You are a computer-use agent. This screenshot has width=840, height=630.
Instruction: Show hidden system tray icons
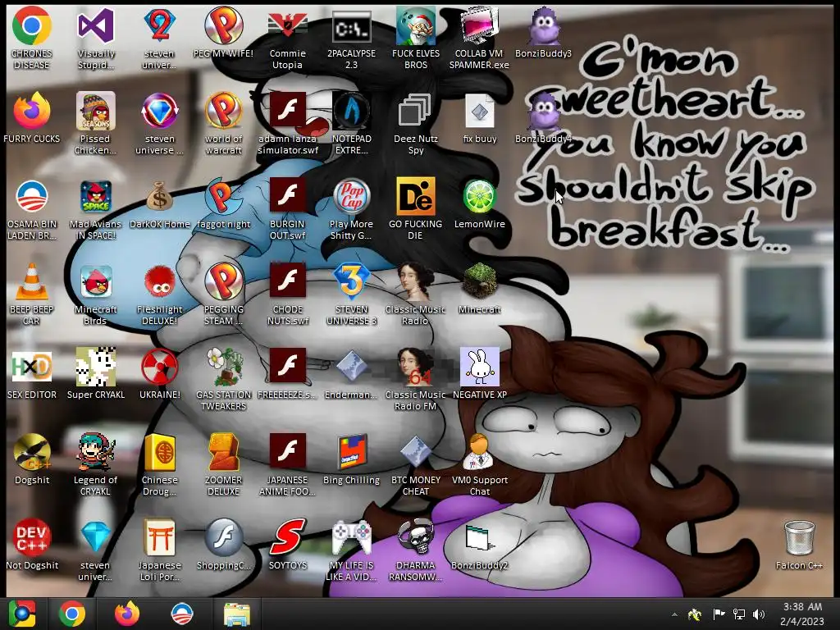tap(674, 614)
